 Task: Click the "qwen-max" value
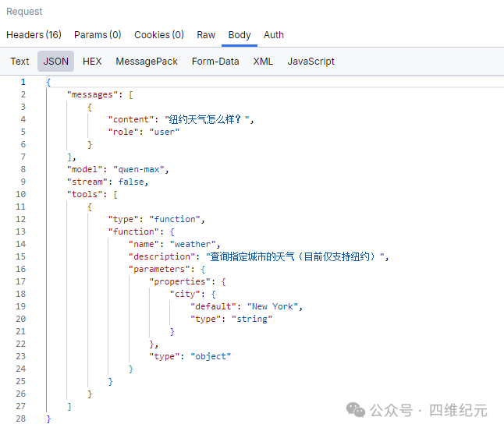coord(139,169)
